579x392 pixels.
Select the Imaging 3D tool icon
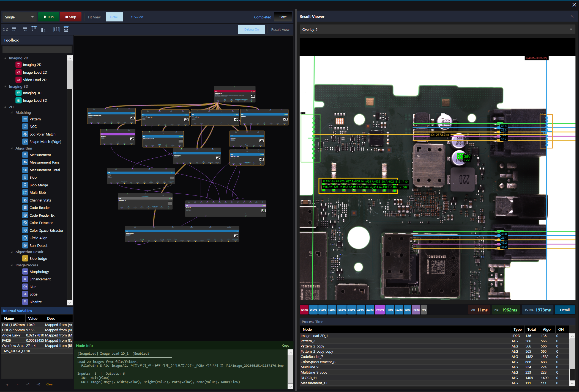click(18, 93)
